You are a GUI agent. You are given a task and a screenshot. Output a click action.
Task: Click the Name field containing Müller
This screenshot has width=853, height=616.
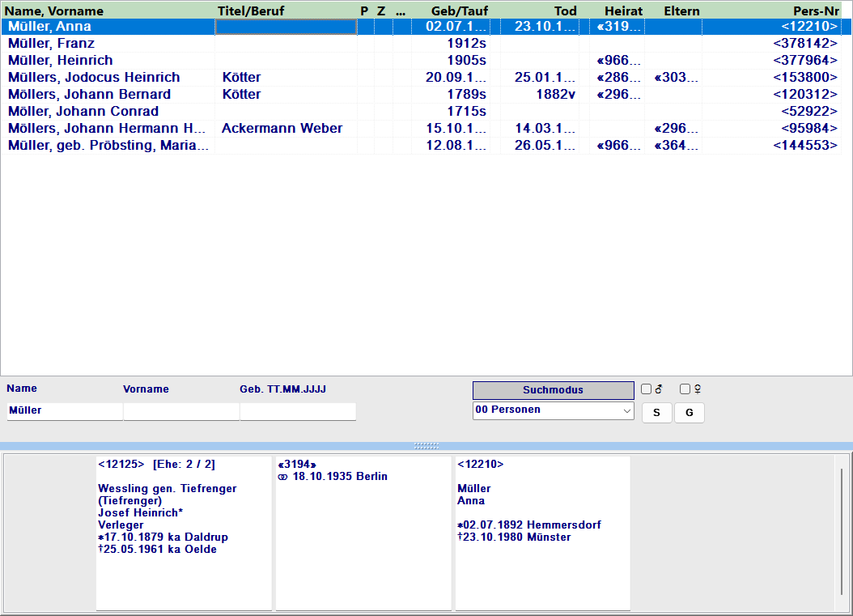point(65,411)
